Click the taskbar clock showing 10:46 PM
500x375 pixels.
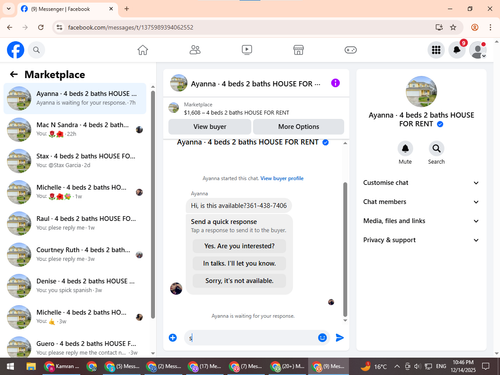point(463,366)
